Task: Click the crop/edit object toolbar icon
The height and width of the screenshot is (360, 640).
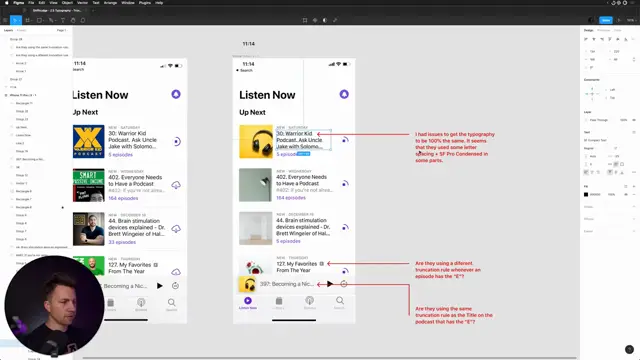Action: click(x=305, y=20)
